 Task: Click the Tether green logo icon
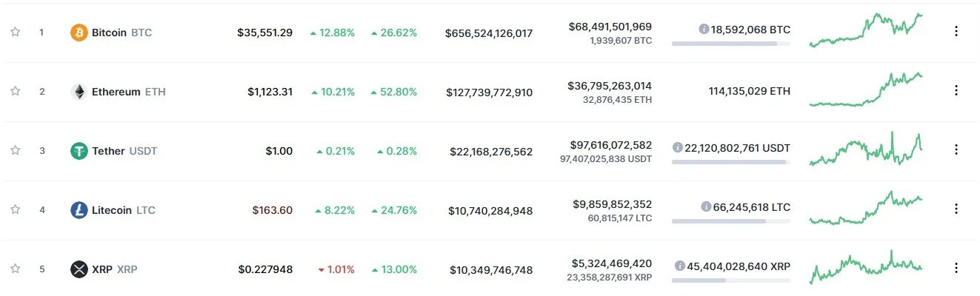click(79, 151)
